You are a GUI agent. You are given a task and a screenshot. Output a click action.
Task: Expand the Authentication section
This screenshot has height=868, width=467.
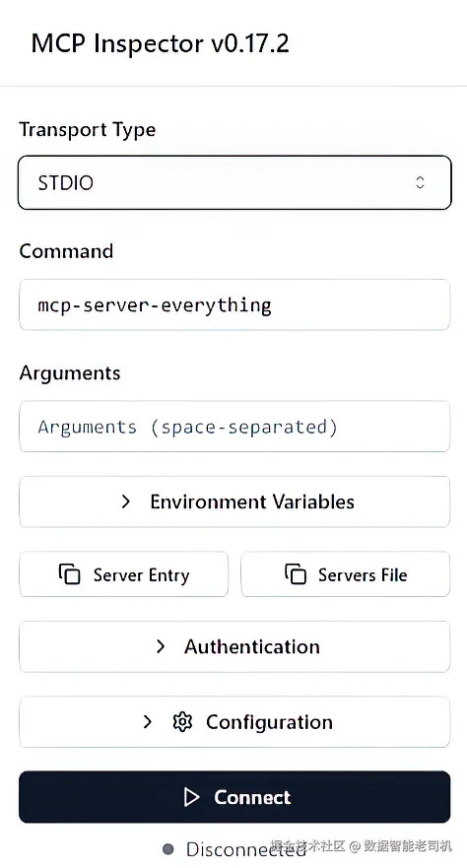(x=234, y=646)
